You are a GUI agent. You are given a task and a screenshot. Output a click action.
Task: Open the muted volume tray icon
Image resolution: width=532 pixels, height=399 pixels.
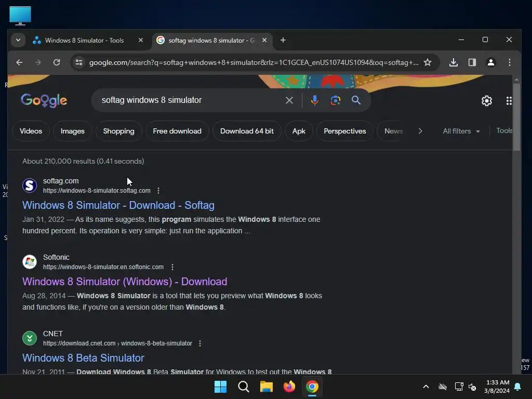pos(472,387)
